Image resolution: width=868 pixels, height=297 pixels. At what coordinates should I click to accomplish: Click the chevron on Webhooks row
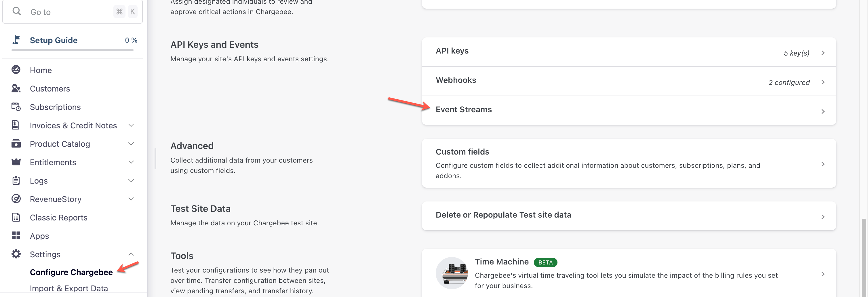coord(823,82)
